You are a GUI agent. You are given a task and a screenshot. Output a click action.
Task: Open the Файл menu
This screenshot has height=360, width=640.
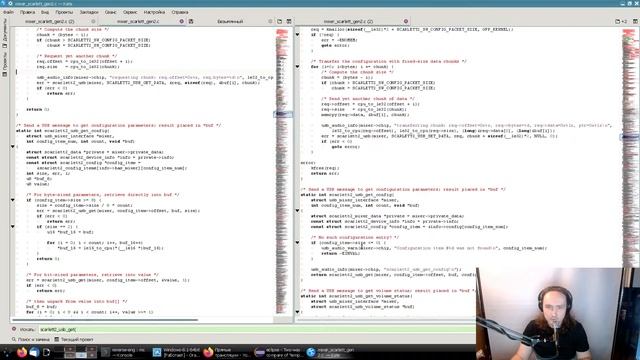[x=8, y=12]
